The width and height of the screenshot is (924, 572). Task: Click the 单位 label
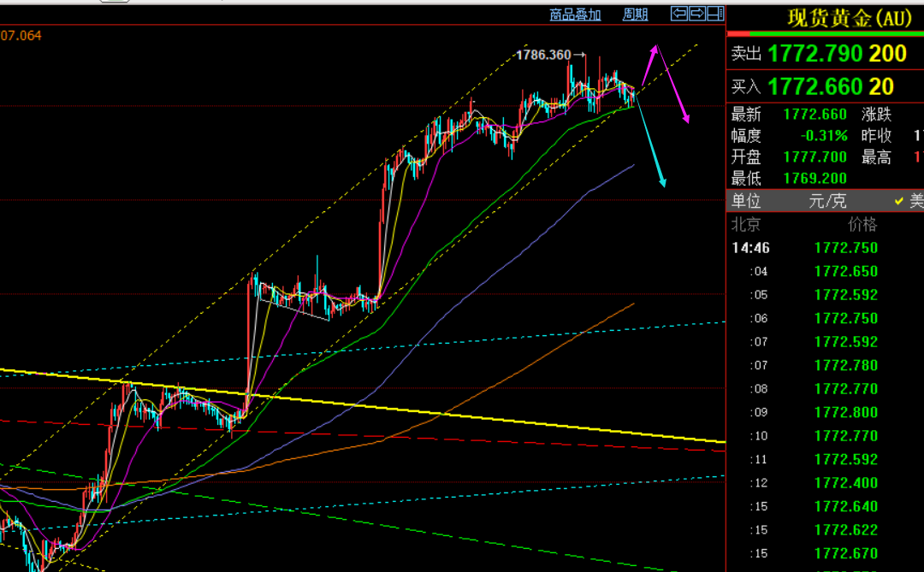[746, 201]
